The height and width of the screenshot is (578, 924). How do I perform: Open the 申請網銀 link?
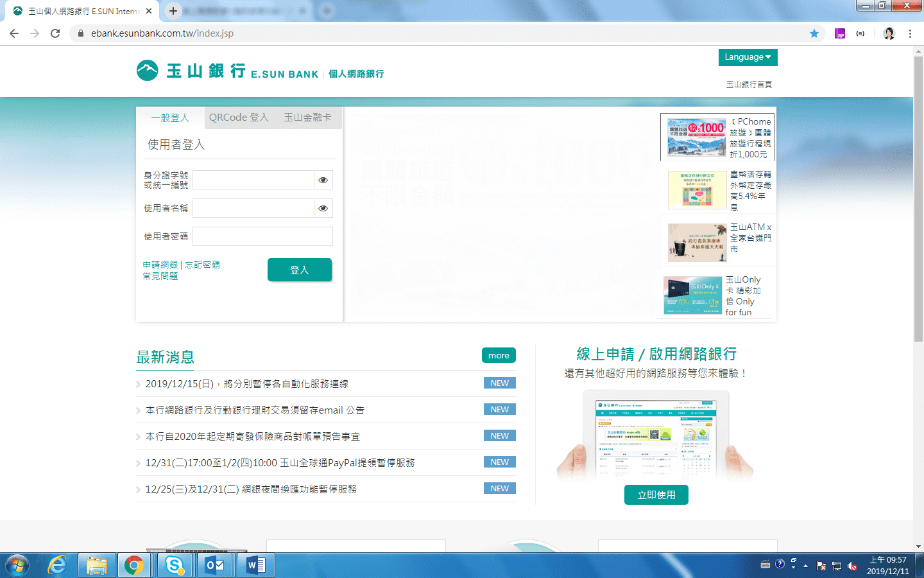coord(160,265)
